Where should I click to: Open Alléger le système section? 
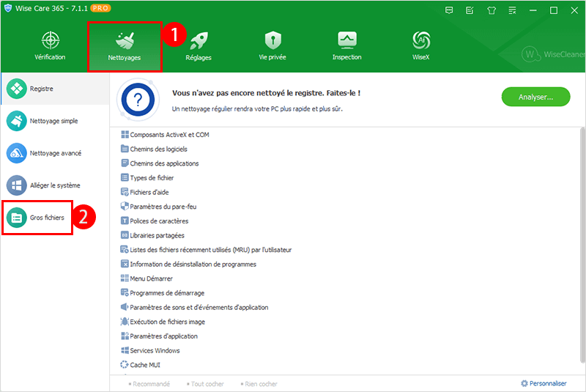tap(55, 185)
